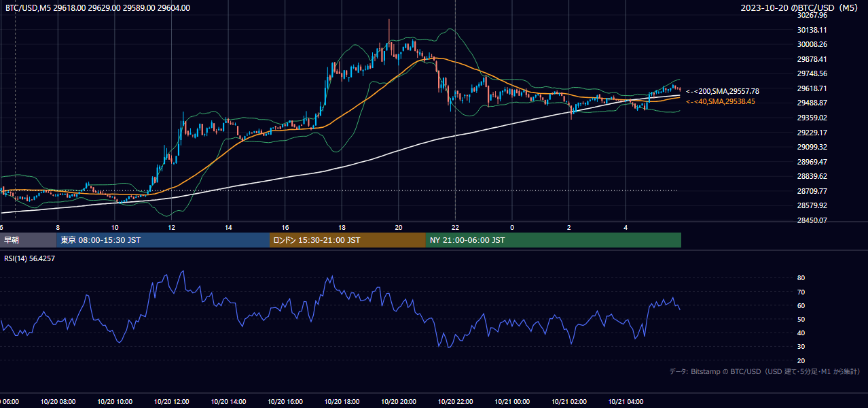Select RSI axis level 20
Screen dimensions: 868x408
coord(801,360)
